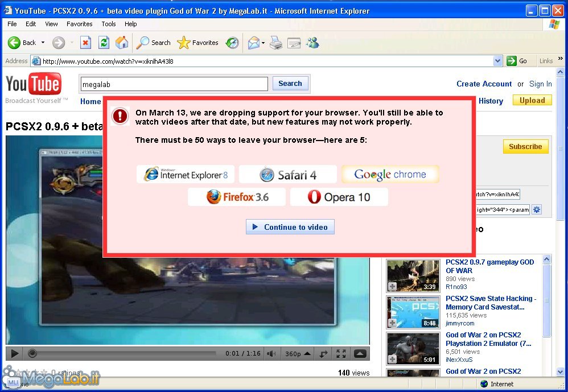This screenshot has width=568, height=392.
Task: Open jimmyrcom channel link
Action: pos(460,323)
